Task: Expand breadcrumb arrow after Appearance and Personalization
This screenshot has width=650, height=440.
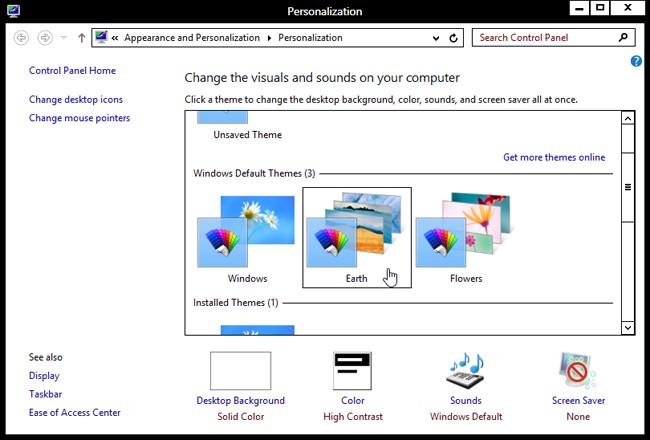Action: pyautogui.click(x=269, y=38)
